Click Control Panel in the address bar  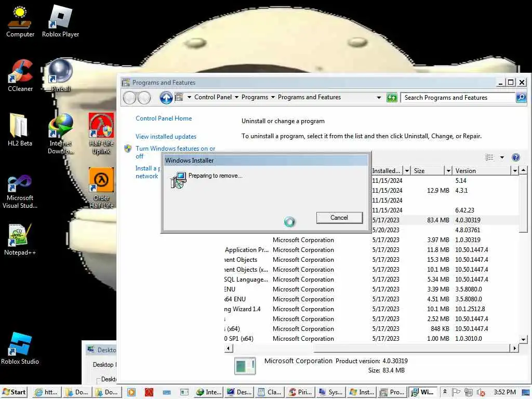212,97
